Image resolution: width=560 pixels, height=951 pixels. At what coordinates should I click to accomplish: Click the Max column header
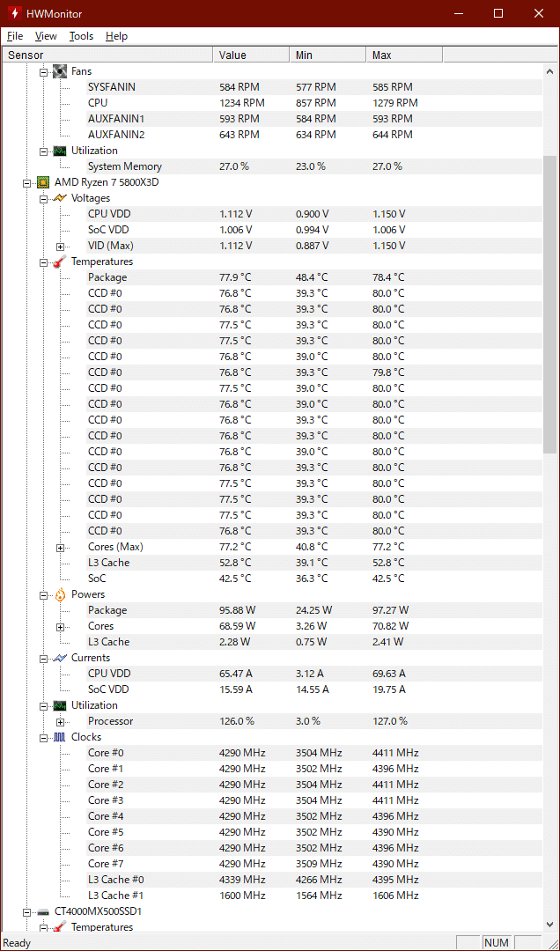coord(404,55)
